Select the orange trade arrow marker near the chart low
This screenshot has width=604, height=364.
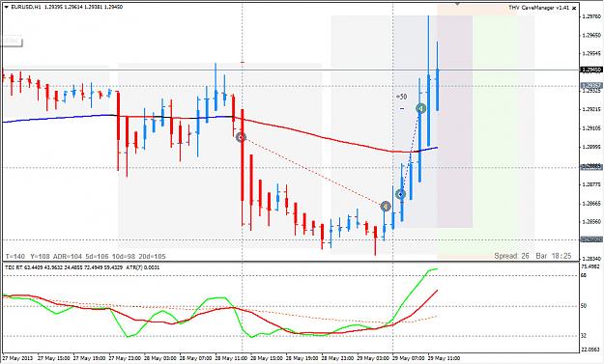click(386, 207)
